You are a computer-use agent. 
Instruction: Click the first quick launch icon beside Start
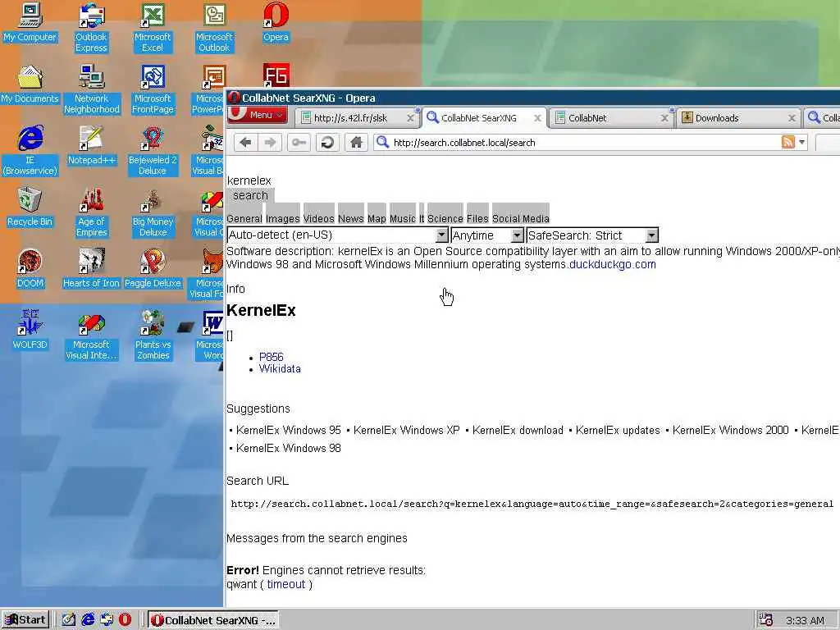[69, 620]
